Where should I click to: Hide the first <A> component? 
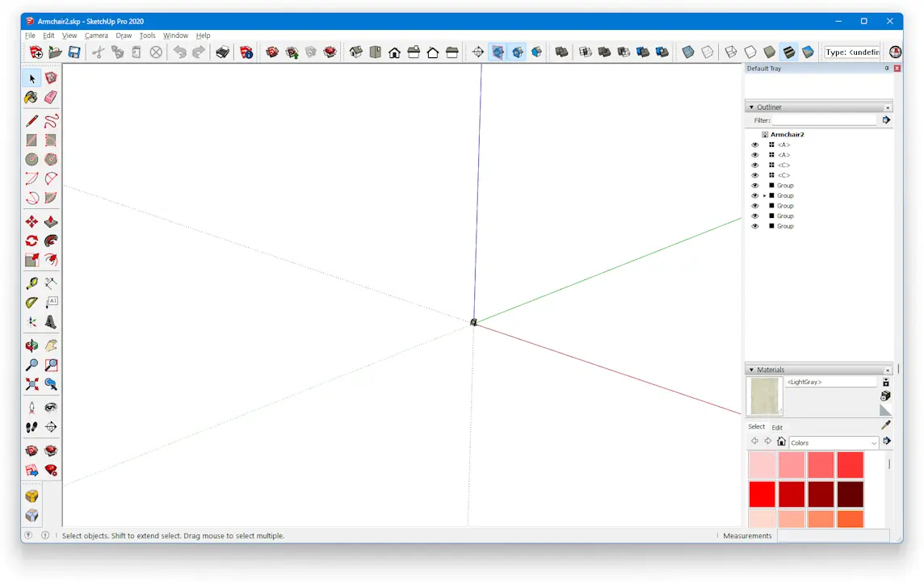[755, 145]
